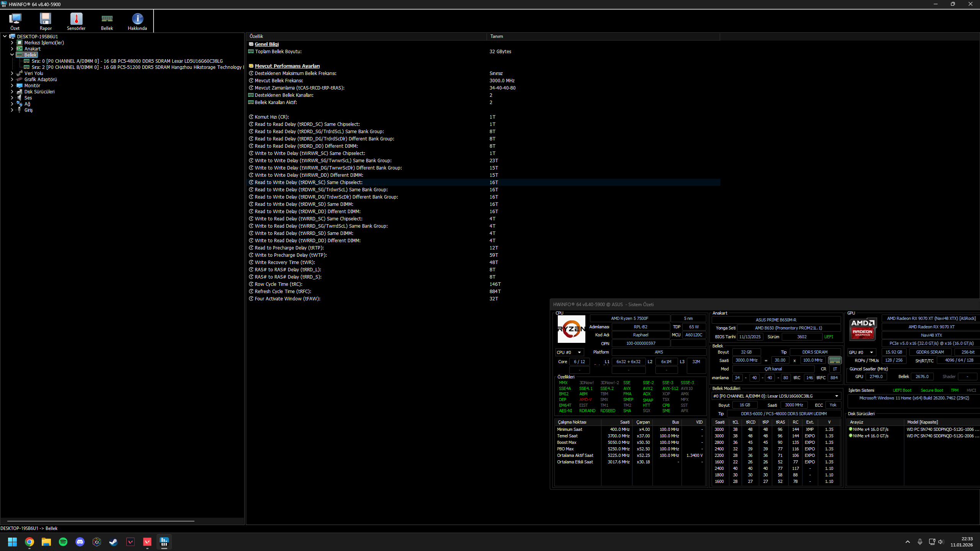
Task: Open Steam from the taskbar
Action: pyautogui.click(x=114, y=542)
